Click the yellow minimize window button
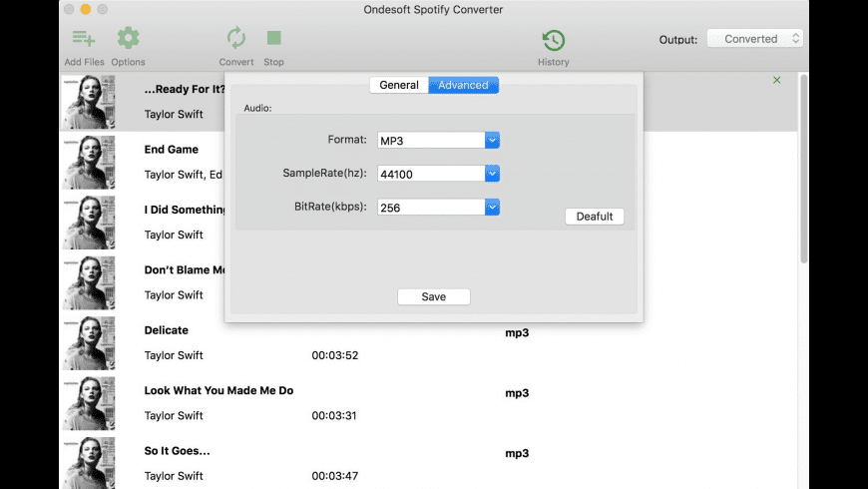 coord(85,9)
